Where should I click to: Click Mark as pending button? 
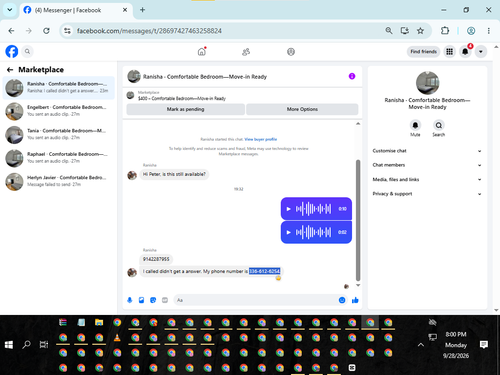click(x=185, y=109)
